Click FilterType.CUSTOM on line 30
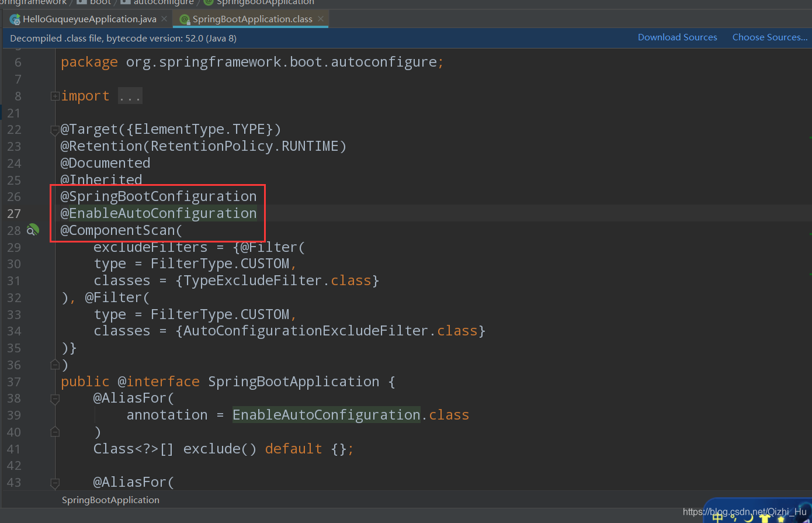Image resolution: width=812 pixels, height=523 pixels. click(x=220, y=264)
